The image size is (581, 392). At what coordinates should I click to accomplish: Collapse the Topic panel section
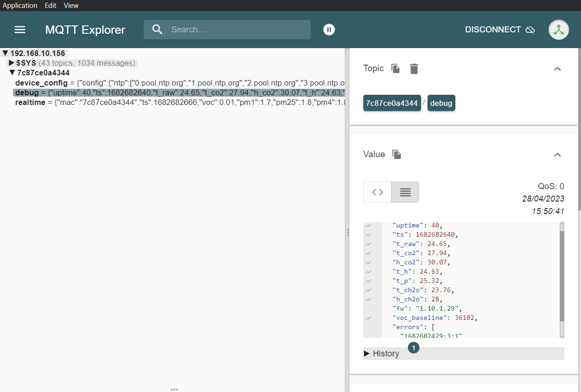(557, 69)
